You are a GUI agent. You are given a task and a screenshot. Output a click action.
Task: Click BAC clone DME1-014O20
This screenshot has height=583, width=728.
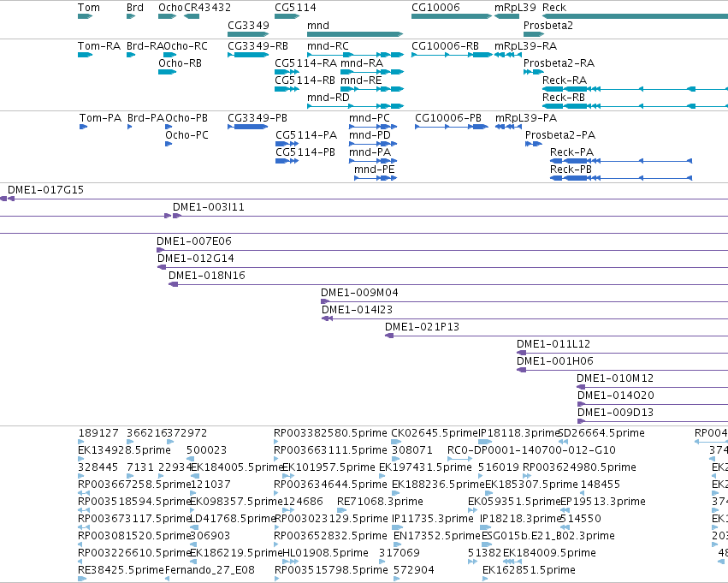click(x=653, y=405)
